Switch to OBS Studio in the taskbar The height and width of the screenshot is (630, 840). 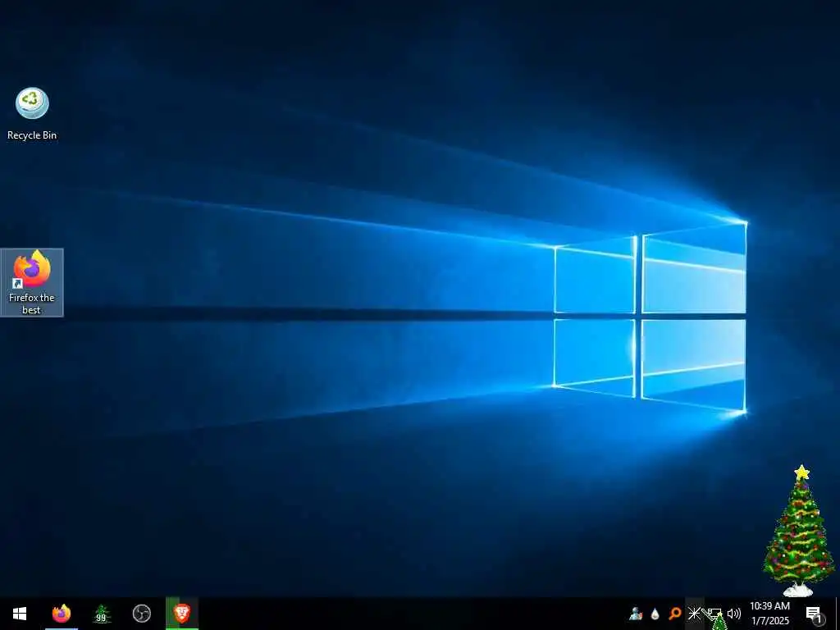[141, 614]
